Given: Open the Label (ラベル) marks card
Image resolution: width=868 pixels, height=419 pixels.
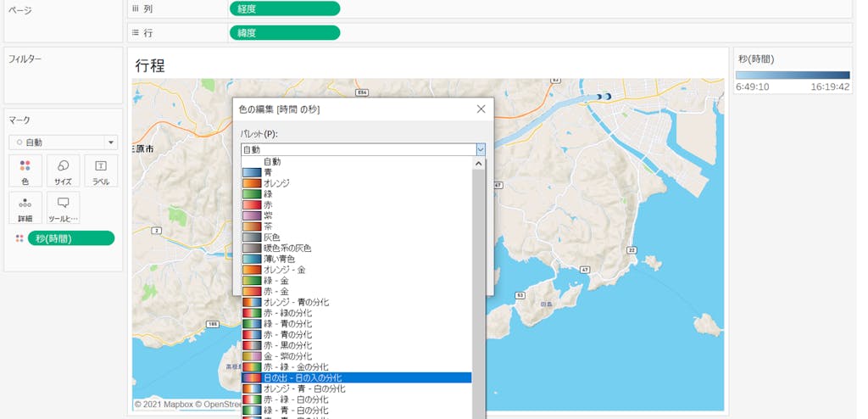Looking at the screenshot, I should [101, 171].
